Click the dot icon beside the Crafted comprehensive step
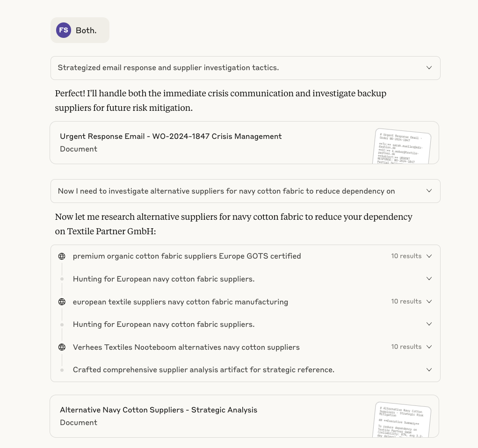The width and height of the screenshot is (478, 448). coord(62,369)
